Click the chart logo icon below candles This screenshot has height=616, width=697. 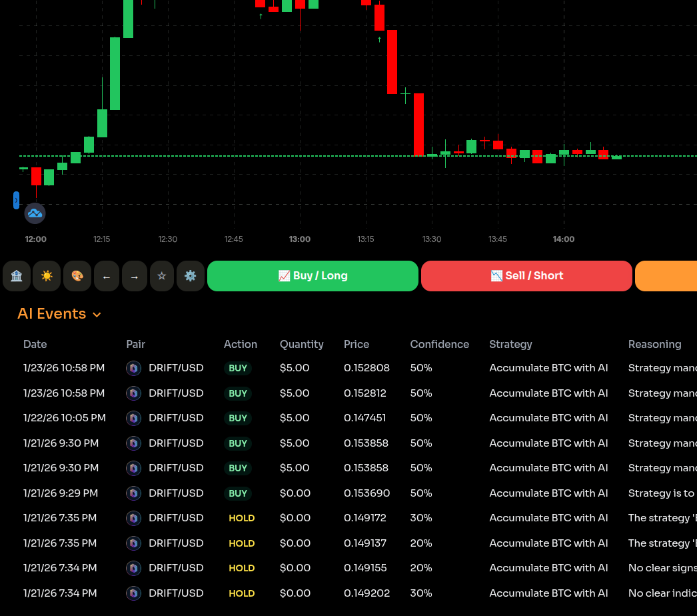point(35,213)
